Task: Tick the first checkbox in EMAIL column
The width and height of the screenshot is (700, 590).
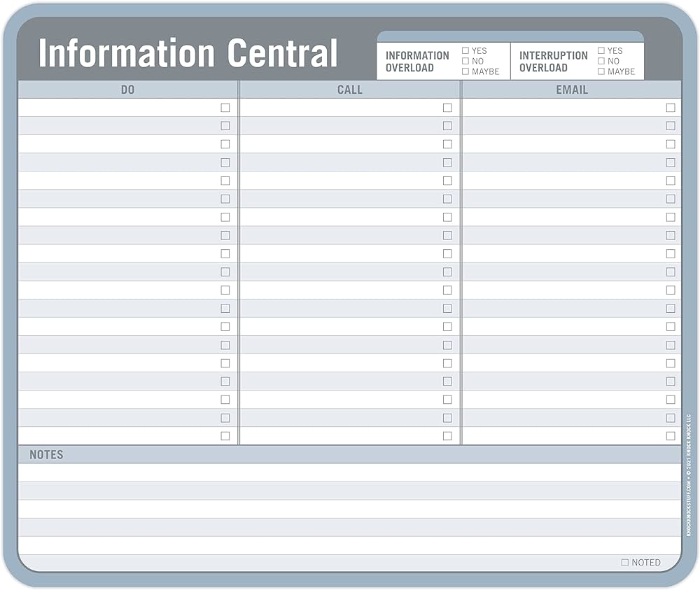Action: tap(671, 108)
